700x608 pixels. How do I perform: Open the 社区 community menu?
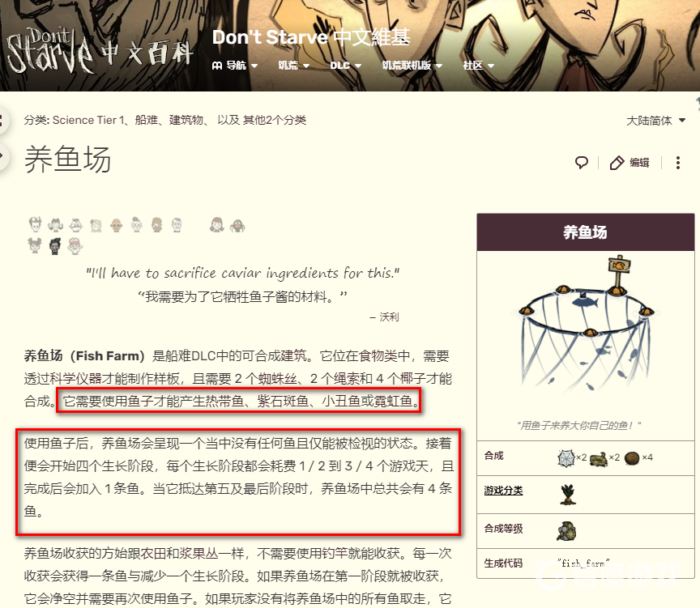coord(478,66)
